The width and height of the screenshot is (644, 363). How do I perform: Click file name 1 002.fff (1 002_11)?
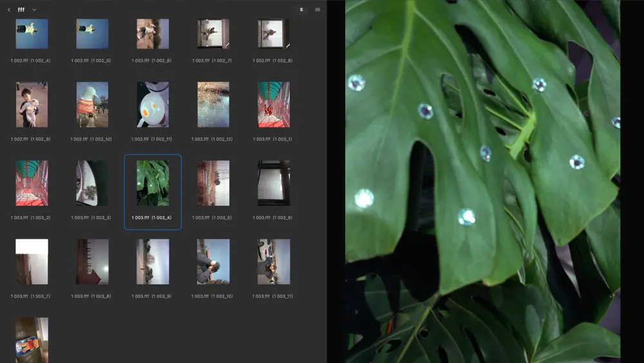click(x=151, y=139)
